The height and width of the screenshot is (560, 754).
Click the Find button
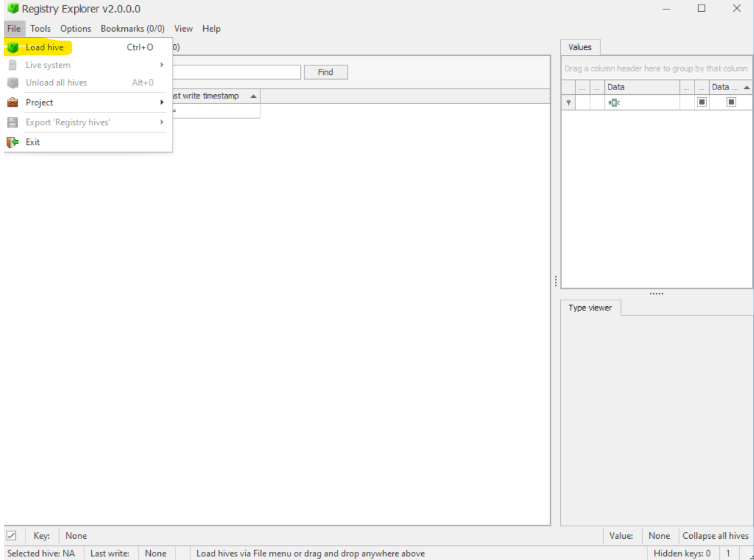point(326,72)
